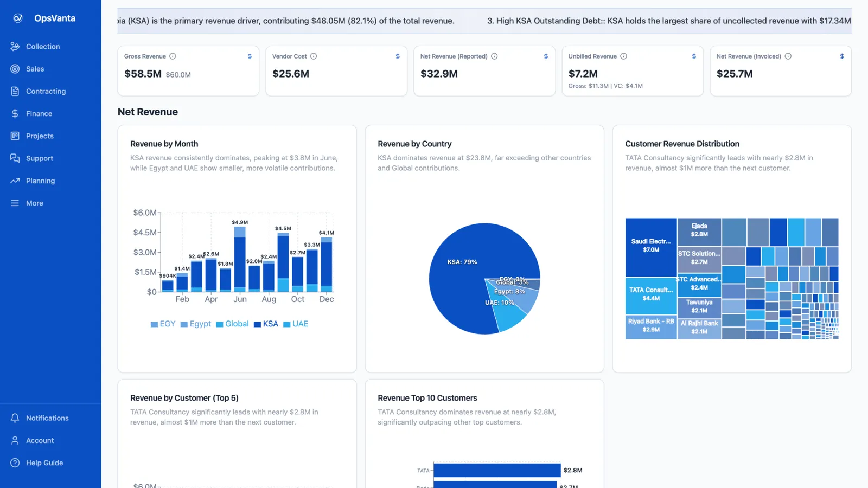This screenshot has height=488, width=868.
Task: Open the Collection section icon
Action: tap(15, 47)
